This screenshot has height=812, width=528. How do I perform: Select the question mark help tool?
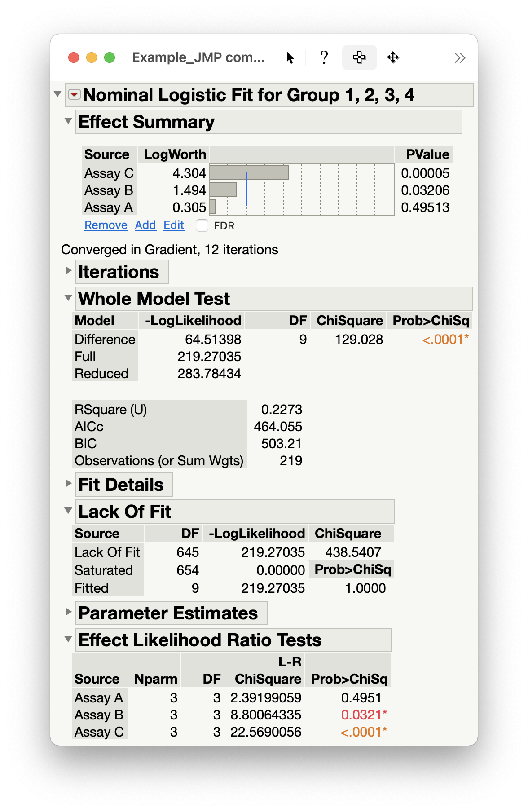click(324, 57)
